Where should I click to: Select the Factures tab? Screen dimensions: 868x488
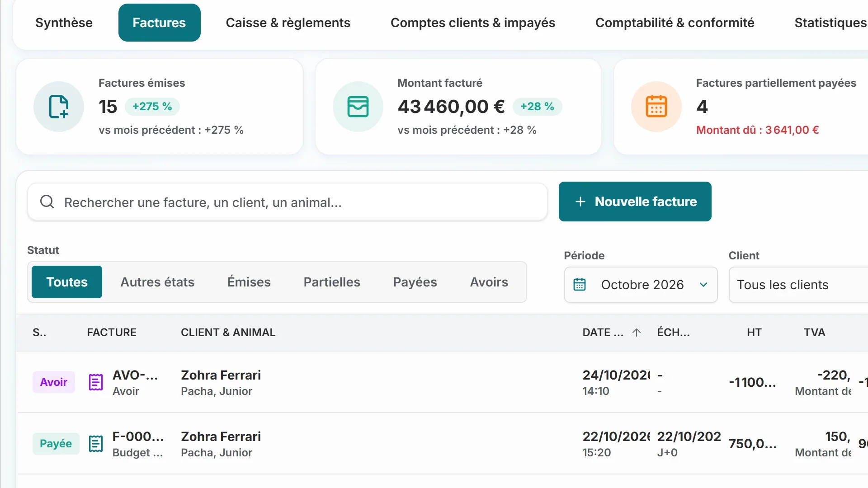(x=159, y=23)
